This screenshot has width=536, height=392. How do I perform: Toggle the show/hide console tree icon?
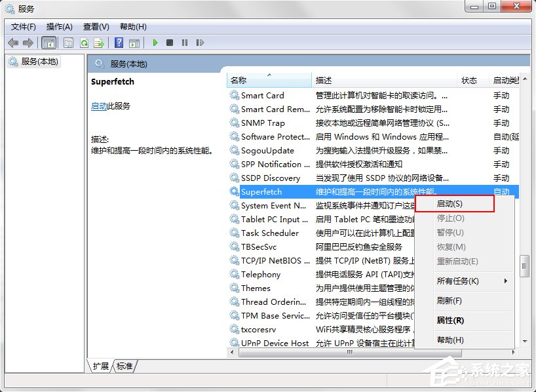48,43
